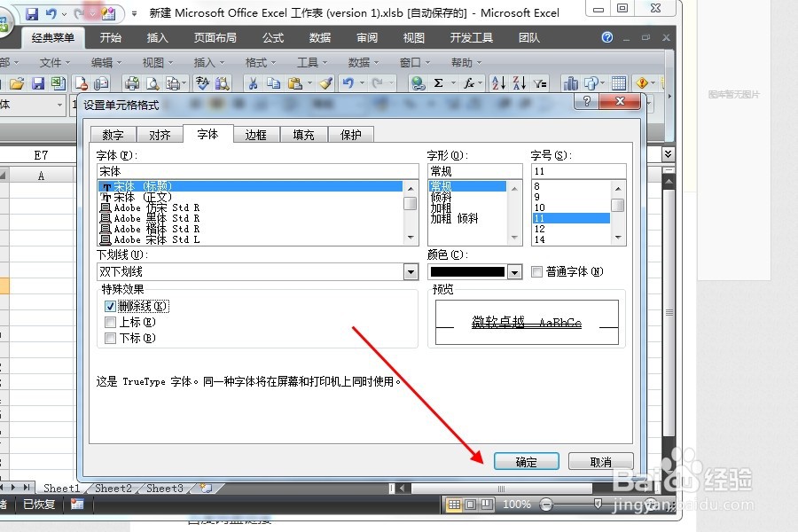Click the zoom out minus button on the zoom slider
The image size is (798, 532).
(x=546, y=505)
